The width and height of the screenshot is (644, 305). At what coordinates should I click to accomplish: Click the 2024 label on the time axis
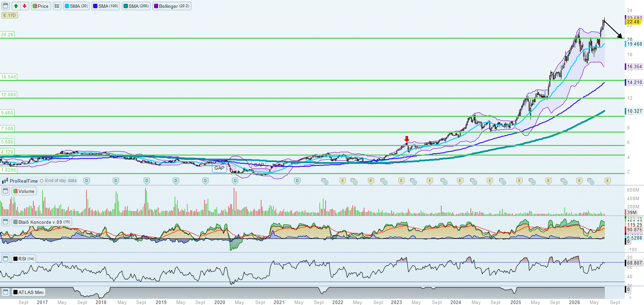tap(456, 302)
